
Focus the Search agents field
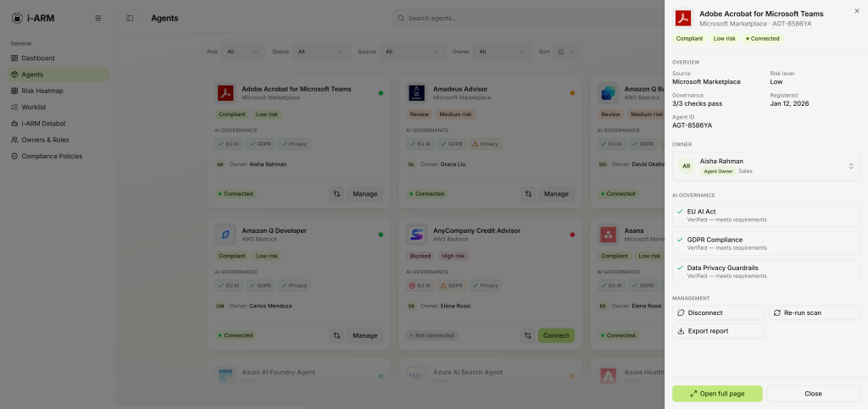click(527, 19)
